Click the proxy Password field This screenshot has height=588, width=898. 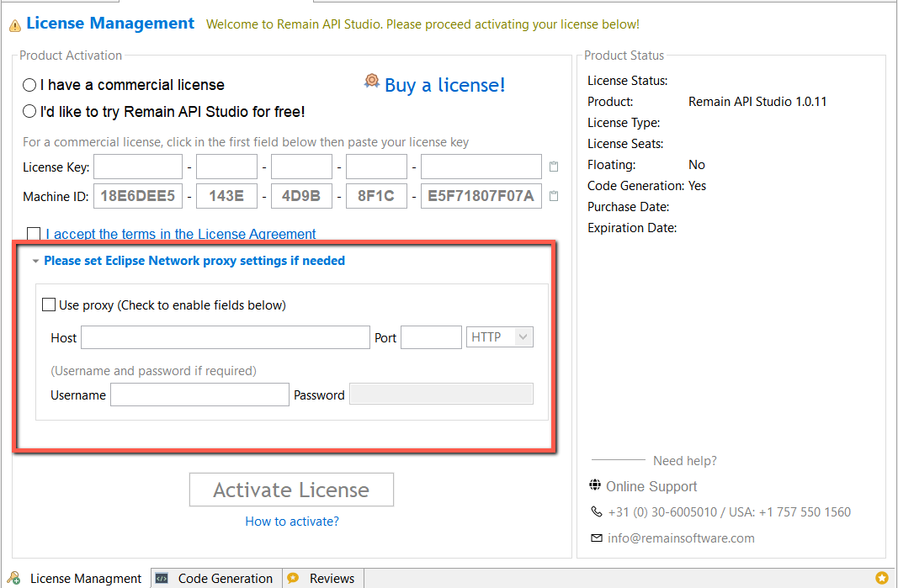(x=442, y=394)
